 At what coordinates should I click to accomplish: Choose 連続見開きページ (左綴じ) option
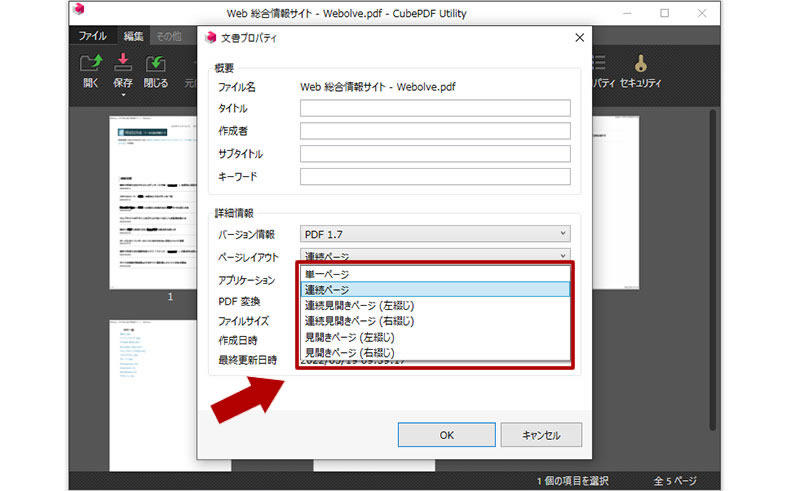[x=435, y=305]
